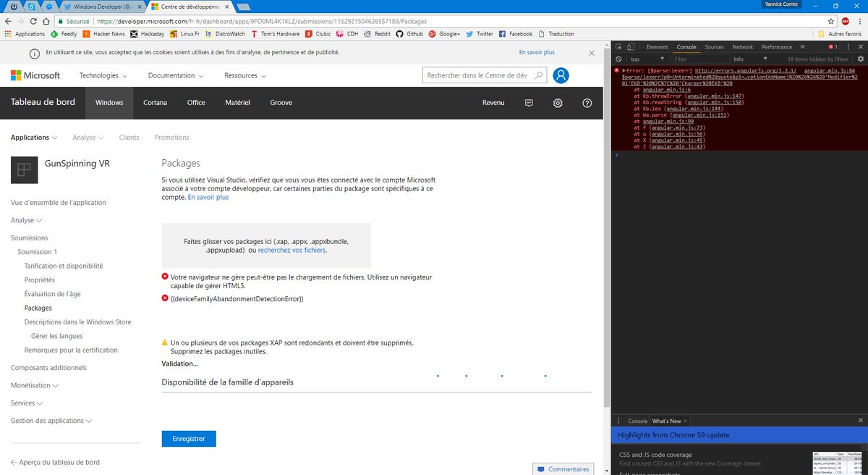Open the Adblock Plus extension icon
This screenshot has height=475, width=868.
845,21
